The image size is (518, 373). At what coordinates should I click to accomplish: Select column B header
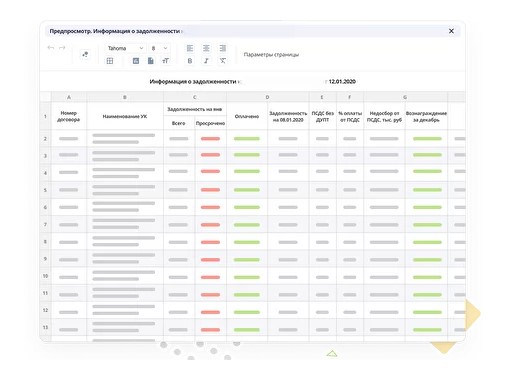coord(125,97)
